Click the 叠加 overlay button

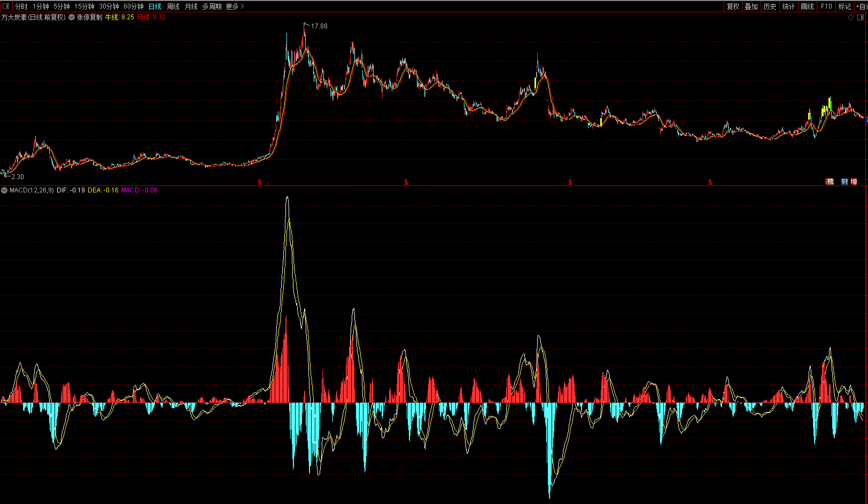tap(751, 6)
